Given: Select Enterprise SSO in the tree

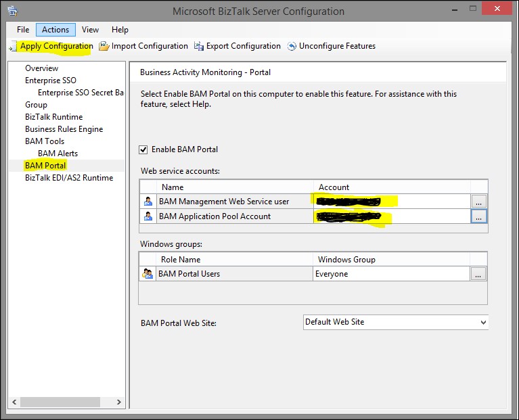Looking at the screenshot, I should click(x=51, y=80).
